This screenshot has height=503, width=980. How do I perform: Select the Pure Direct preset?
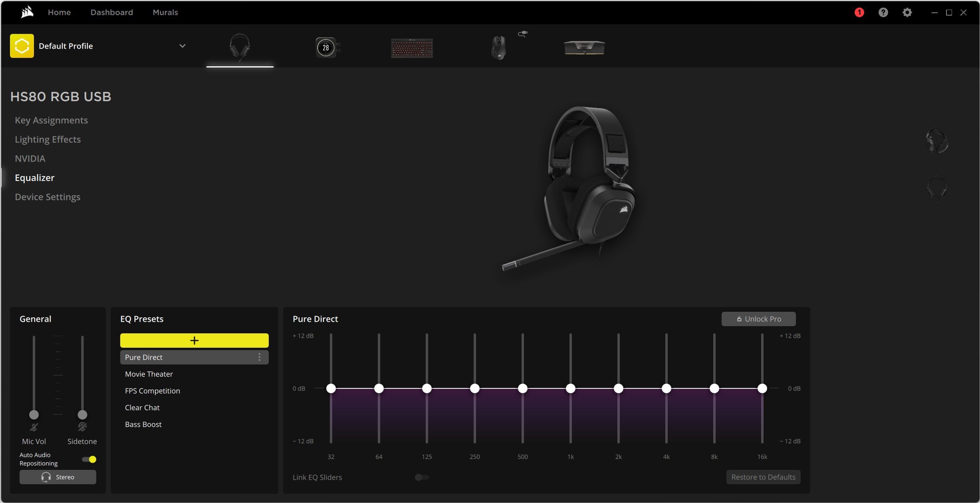[194, 357]
